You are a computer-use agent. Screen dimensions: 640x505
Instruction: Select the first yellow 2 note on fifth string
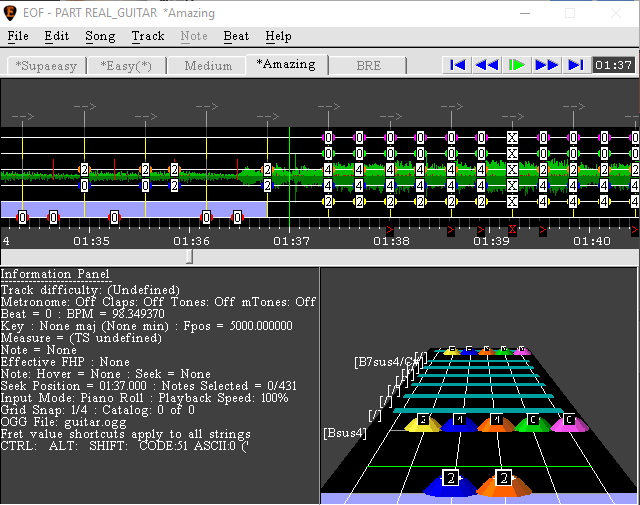pos(328,201)
